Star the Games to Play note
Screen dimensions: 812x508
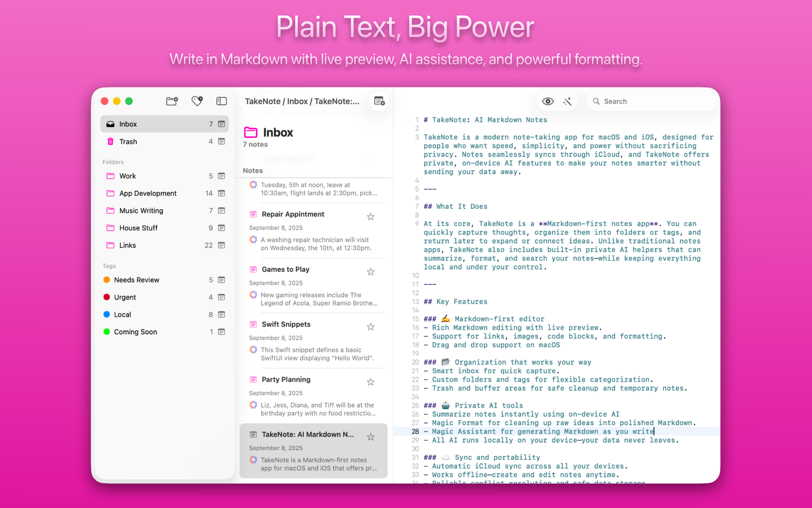[370, 272]
